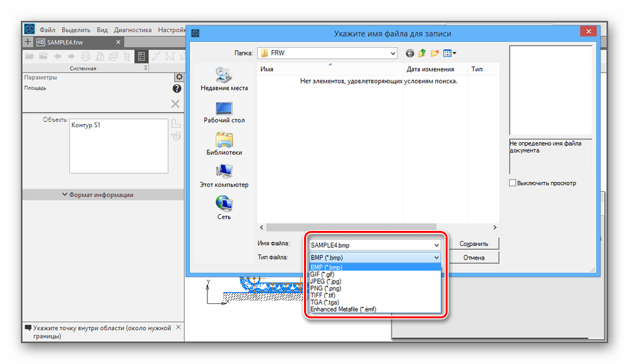Image resolution: width=629 pixels, height=364 pixels.
Task: Click the Отмена button
Action: (473, 258)
